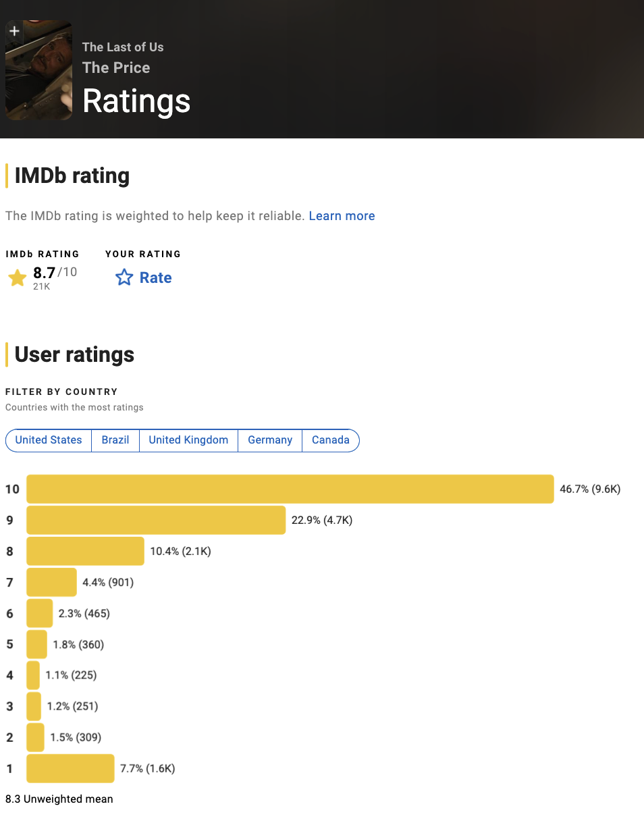The image size is (644, 825).
Task: Open the Learn more link
Action: [342, 216]
